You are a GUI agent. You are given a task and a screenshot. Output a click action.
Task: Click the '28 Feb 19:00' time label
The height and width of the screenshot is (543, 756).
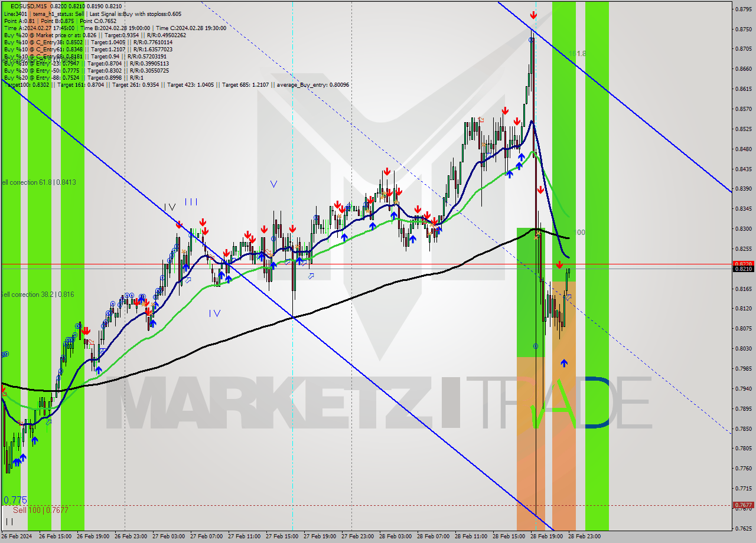pos(546,537)
